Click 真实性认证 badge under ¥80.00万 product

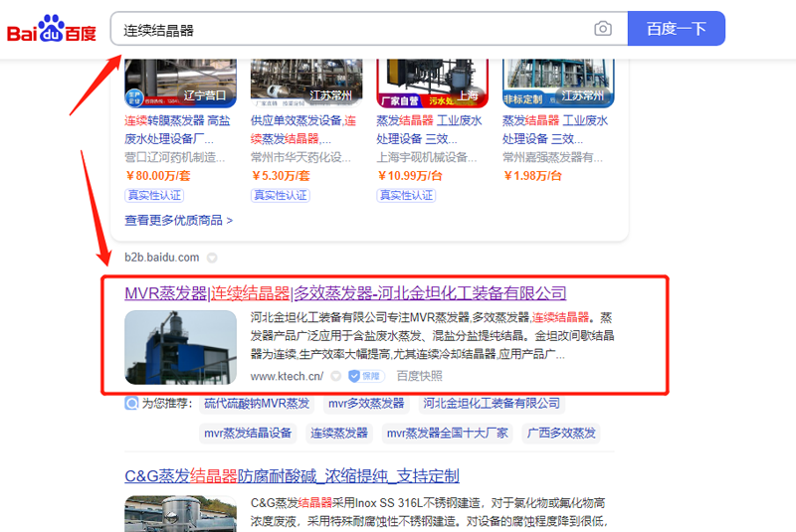pos(153,195)
